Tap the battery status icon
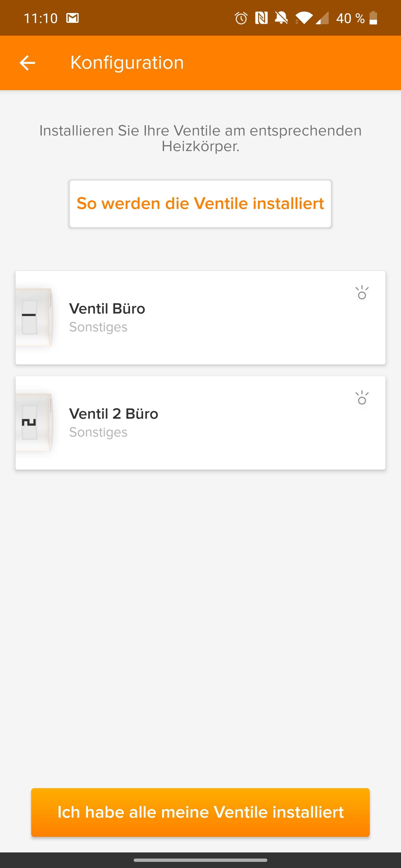401x868 pixels. click(373, 18)
